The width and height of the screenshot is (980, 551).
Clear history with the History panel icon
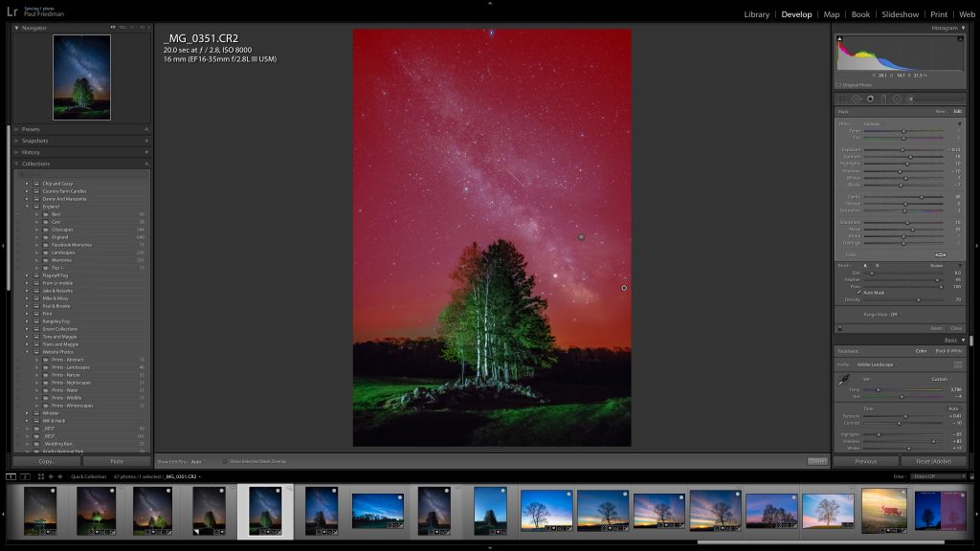(146, 152)
